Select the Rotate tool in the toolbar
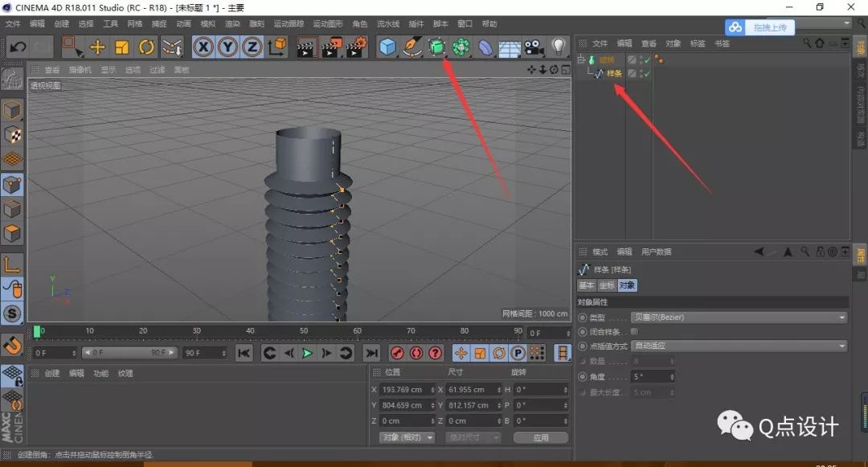This screenshot has width=868, height=467. pyautogui.click(x=149, y=48)
